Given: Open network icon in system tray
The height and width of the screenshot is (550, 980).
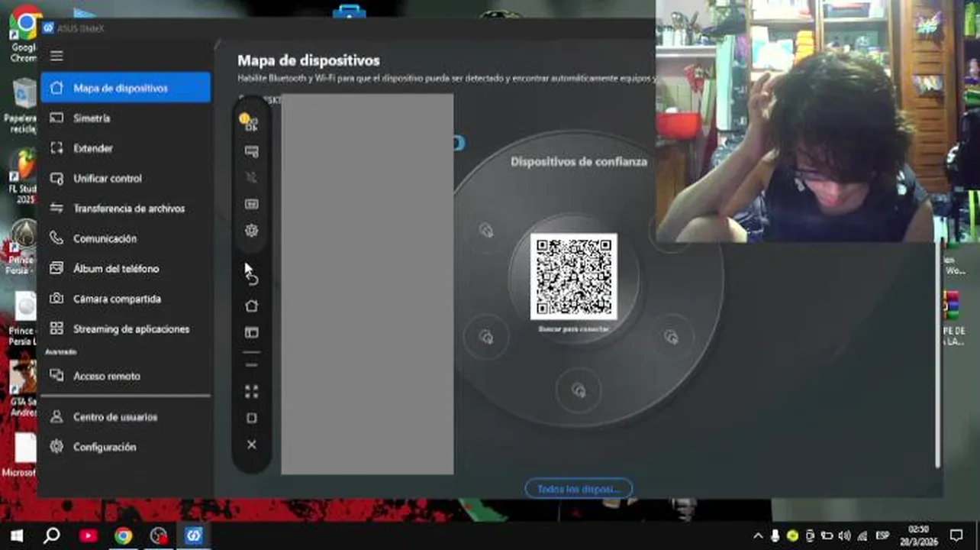Looking at the screenshot, I should (x=862, y=535).
